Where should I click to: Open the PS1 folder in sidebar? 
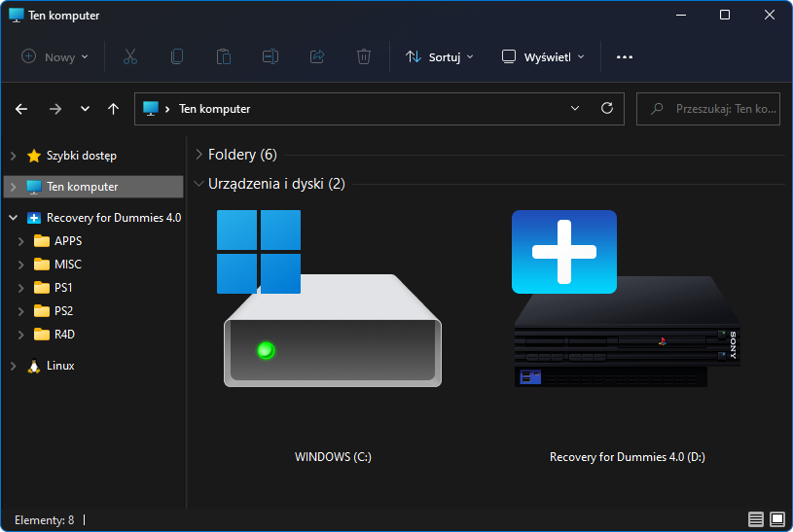coord(63,288)
